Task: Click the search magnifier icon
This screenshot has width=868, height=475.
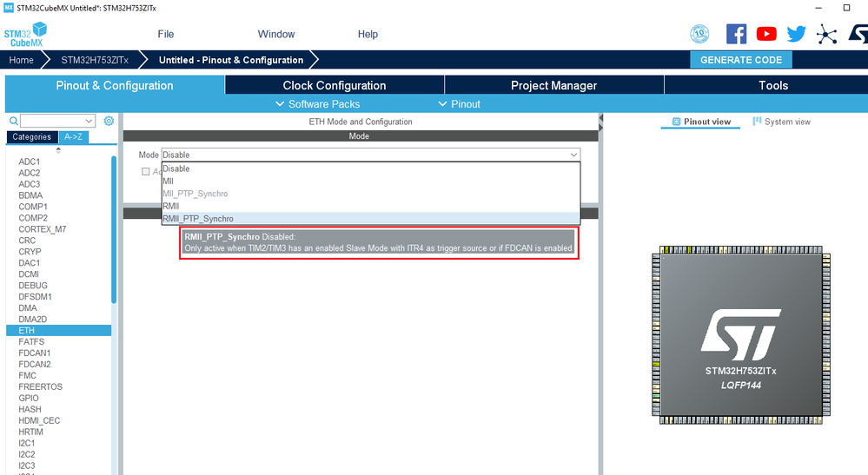Action: 14,121
